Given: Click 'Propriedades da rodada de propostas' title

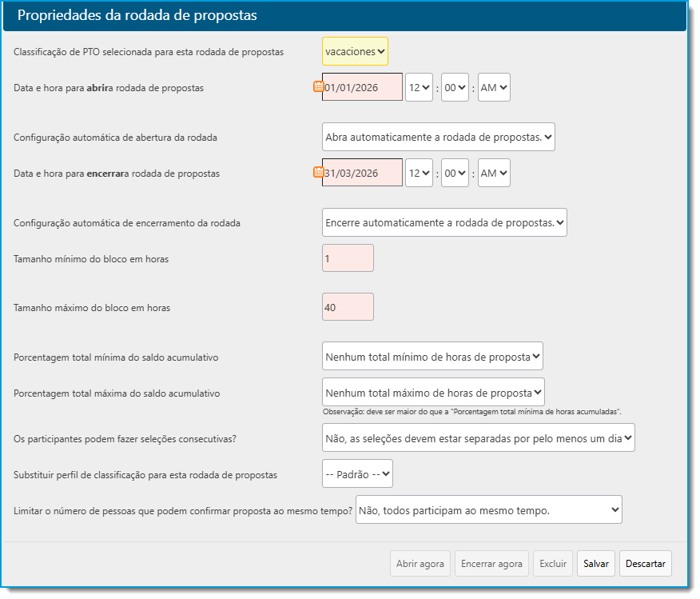Looking at the screenshot, I should click(137, 15).
